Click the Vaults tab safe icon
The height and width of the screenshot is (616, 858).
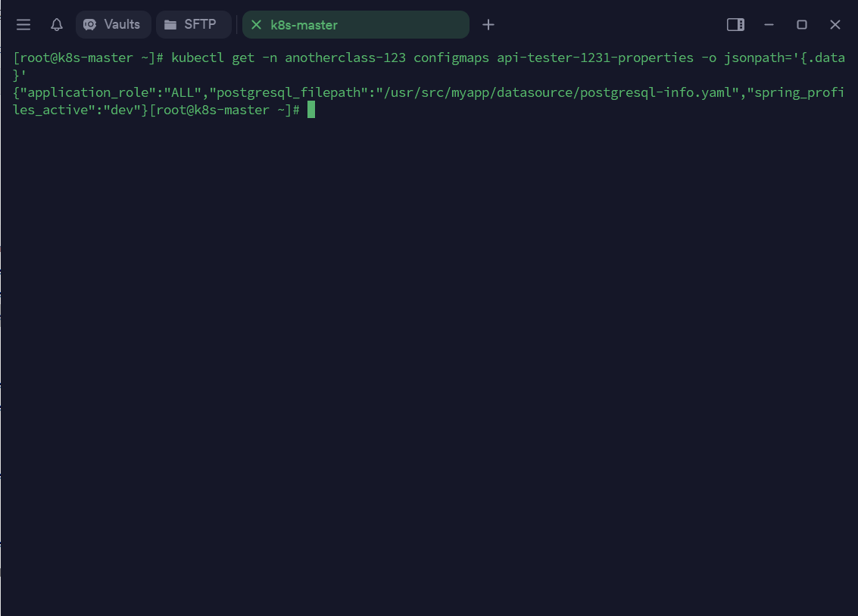pos(90,25)
